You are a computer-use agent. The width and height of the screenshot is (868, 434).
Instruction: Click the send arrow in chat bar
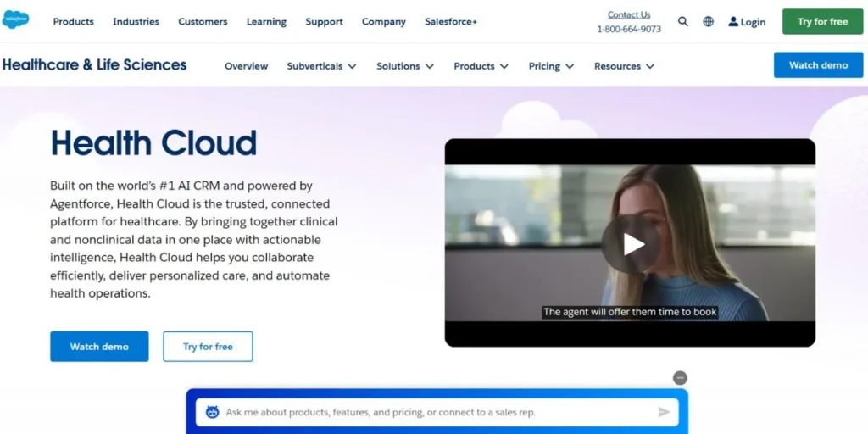[x=664, y=412]
